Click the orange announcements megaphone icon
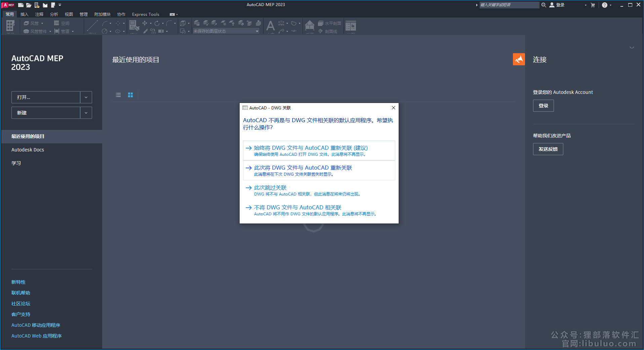Viewport: 644px width, 350px height. click(519, 59)
